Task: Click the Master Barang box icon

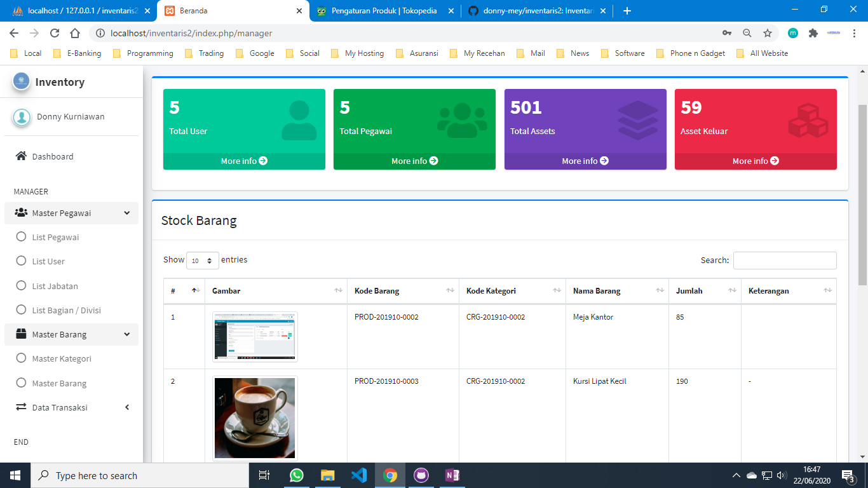Action: click(21, 334)
